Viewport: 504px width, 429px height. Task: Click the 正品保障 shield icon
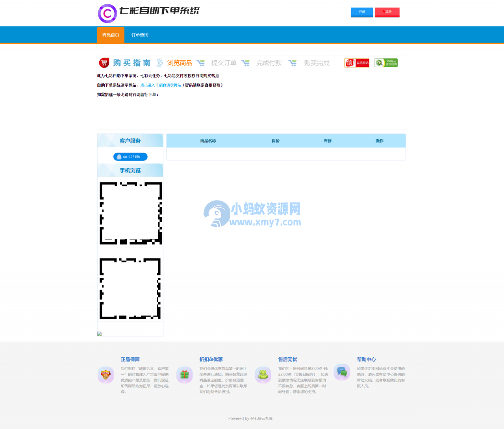106,375
